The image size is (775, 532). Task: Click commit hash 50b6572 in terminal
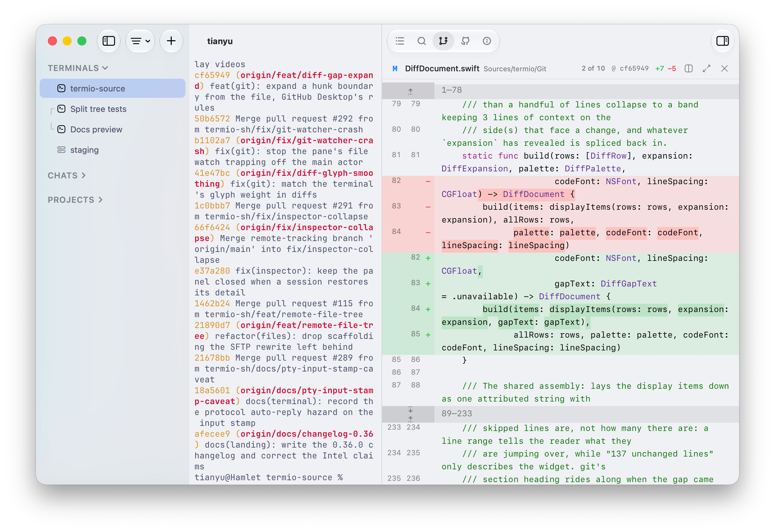pos(212,119)
